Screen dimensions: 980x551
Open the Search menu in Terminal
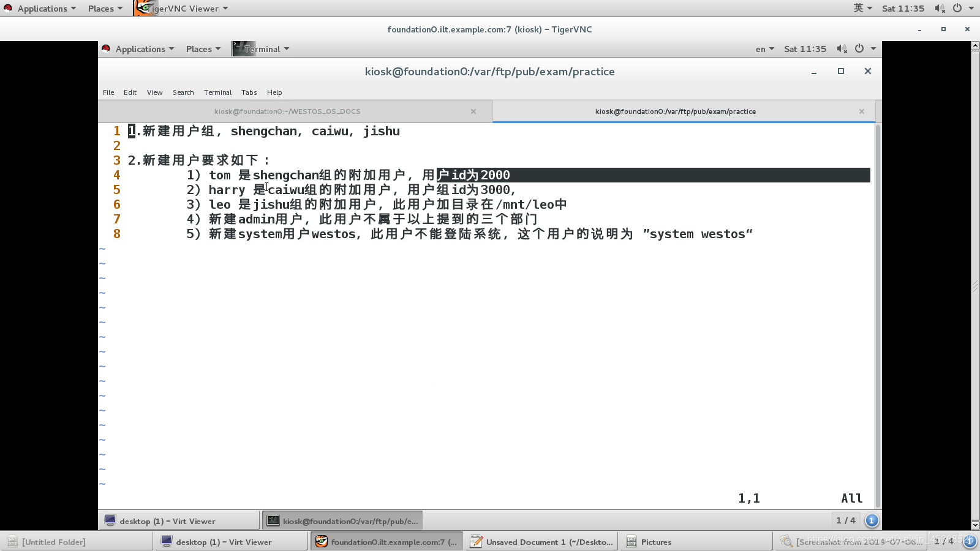click(x=183, y=92)
